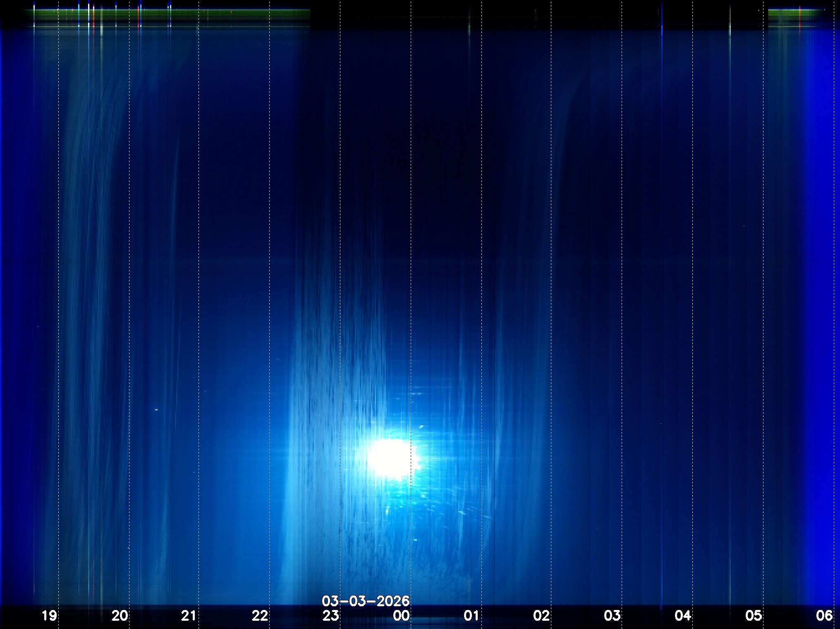This screenshot has height=629, width=840.
Task: Click the 04 hour label
Action: (683, 616)
